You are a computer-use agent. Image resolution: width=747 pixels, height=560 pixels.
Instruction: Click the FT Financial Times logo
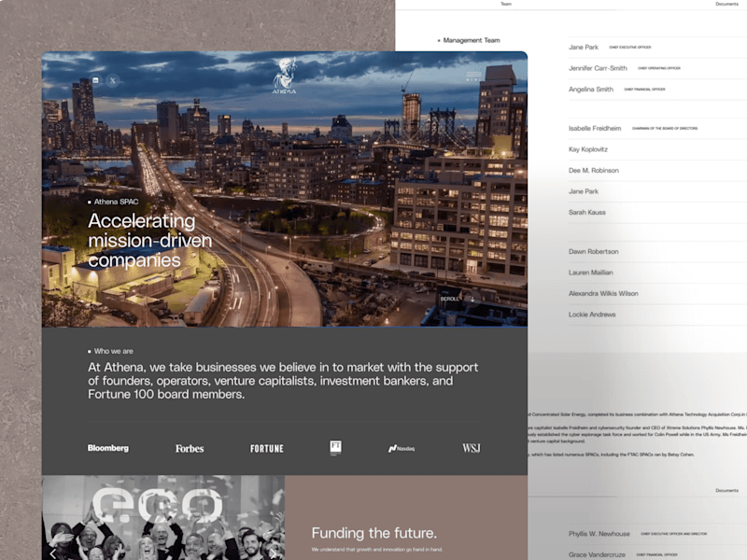tap(335, 448)
